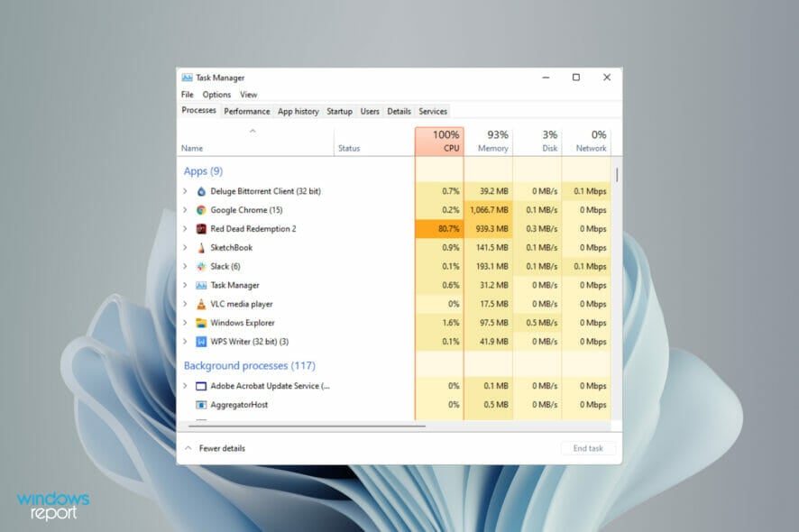The image size is (799, 532).
Task: Switch to the App history tab
Action: pos(298,111)
